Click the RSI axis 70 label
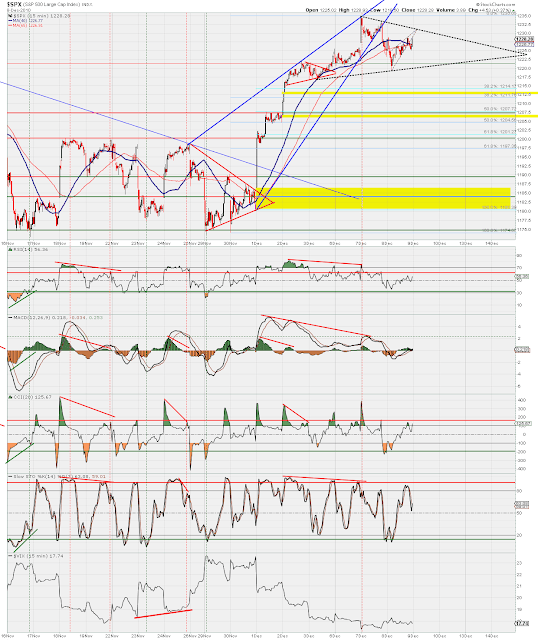The height and width of the screenshot is (640, 538). coord(520,268)
